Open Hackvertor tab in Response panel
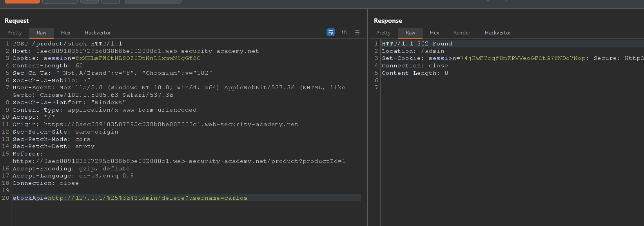Screen dimensions: 644x226 (497, 33)
